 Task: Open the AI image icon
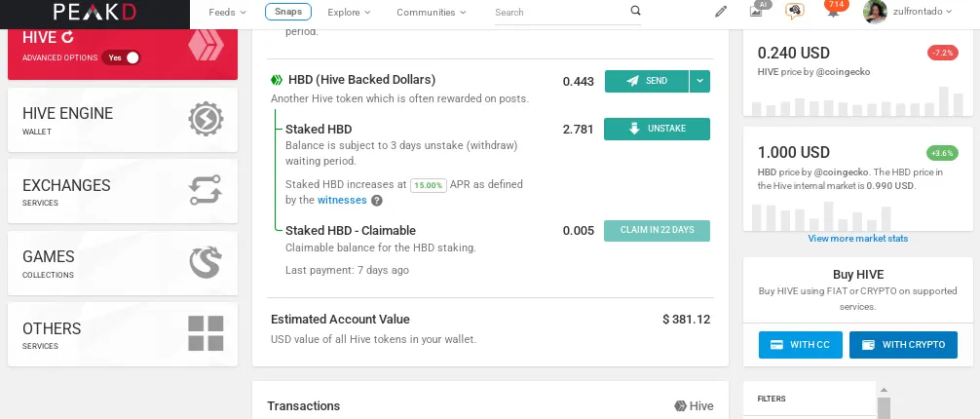pyautogui.click(x=757, y=10)
